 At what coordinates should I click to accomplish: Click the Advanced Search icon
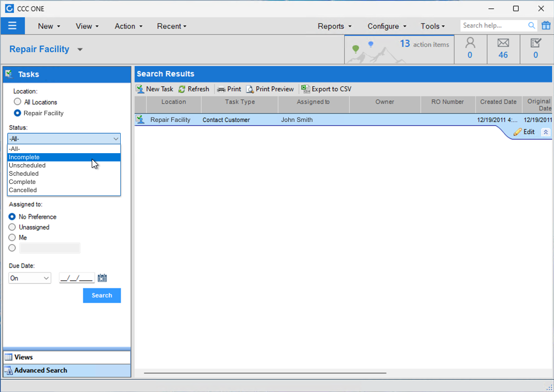(x=8, y=371)
